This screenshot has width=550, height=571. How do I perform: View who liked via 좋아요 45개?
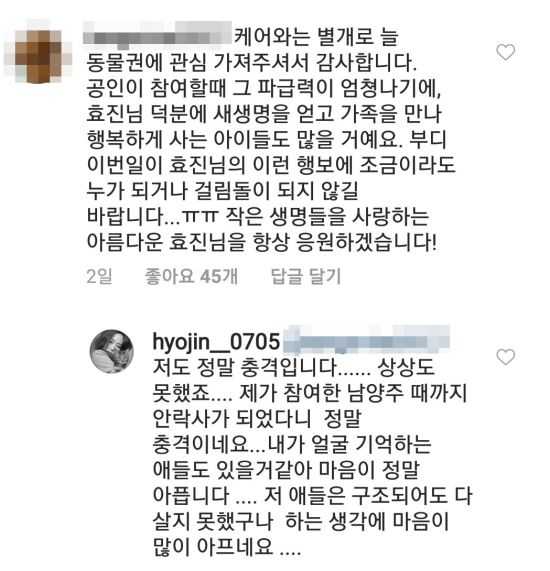coord(191,276)
